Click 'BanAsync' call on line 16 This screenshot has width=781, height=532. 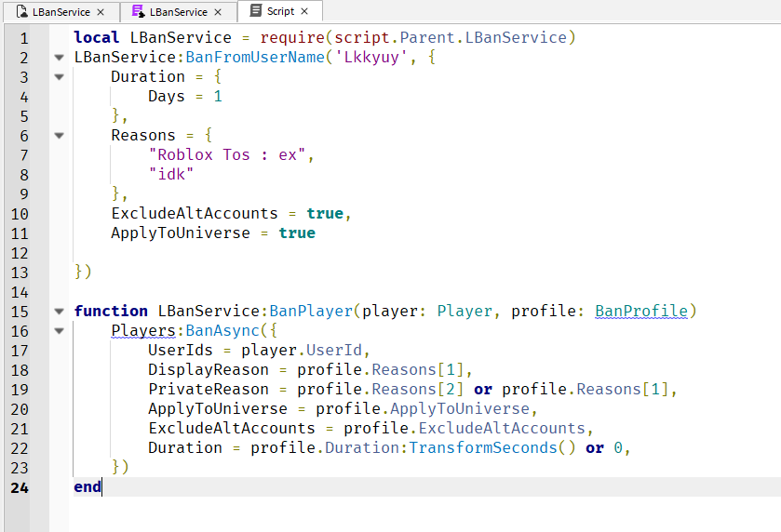coord(222,330)
